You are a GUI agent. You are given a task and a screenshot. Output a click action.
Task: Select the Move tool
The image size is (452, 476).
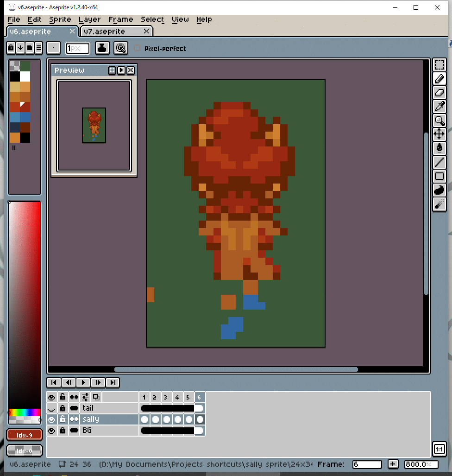439,134
